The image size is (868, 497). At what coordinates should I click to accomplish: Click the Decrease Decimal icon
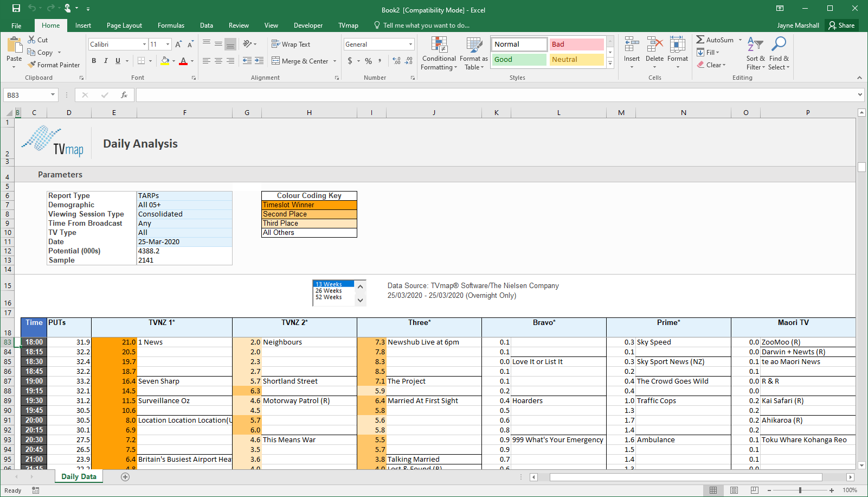(409, 61)
